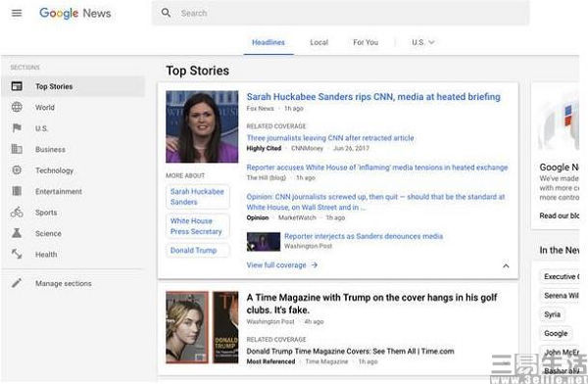This screenshot has width=588, height=384.
Task: Play the Reporter interjects video thumbnail
Action: (264, 242)
